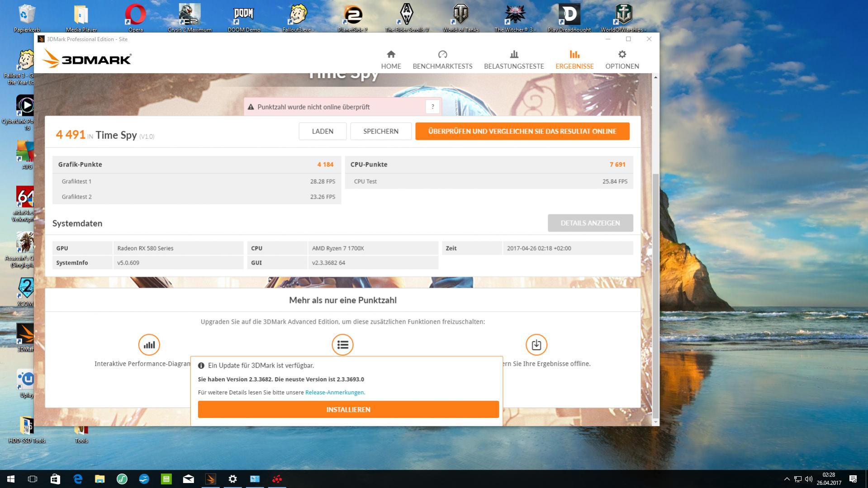868x488 pixels.
Task: Open The Elder Scrolls V desktop shortcut
Action: (x=407, y=17)
